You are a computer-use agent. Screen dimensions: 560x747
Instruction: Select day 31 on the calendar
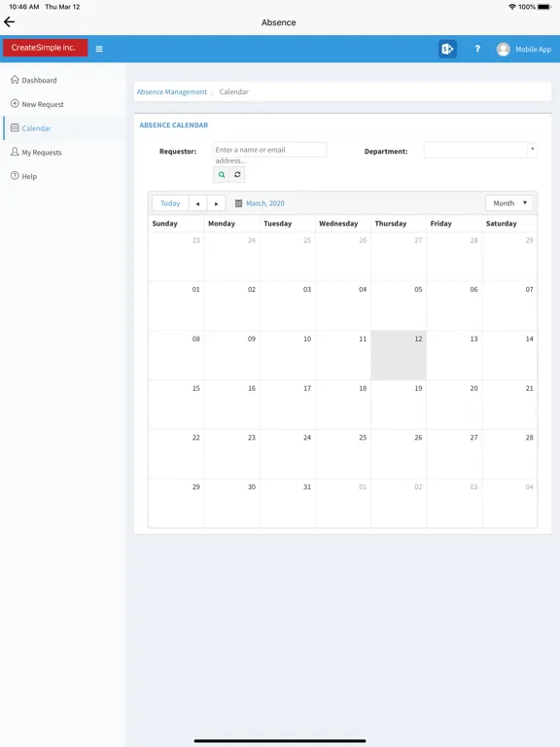pos(288,504)
